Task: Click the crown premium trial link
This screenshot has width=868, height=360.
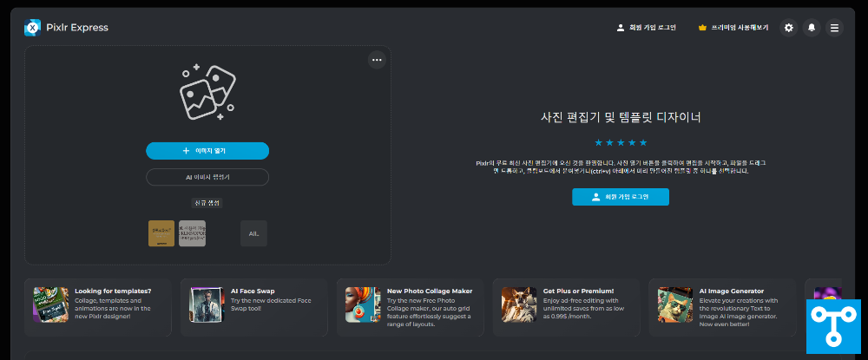Action: tap(733, 28)
